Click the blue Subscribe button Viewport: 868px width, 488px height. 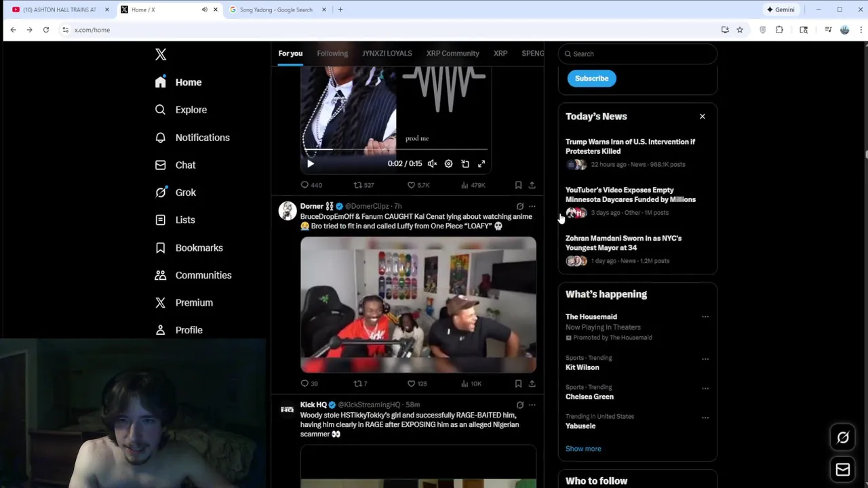pyautogui.click(x=591, y=78)
